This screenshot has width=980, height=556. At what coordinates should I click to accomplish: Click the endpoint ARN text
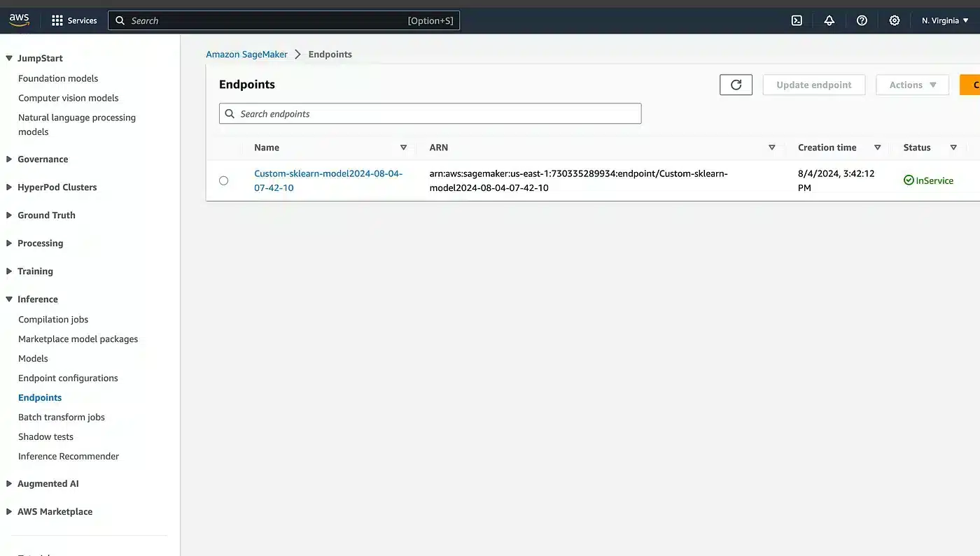point(579,180)
